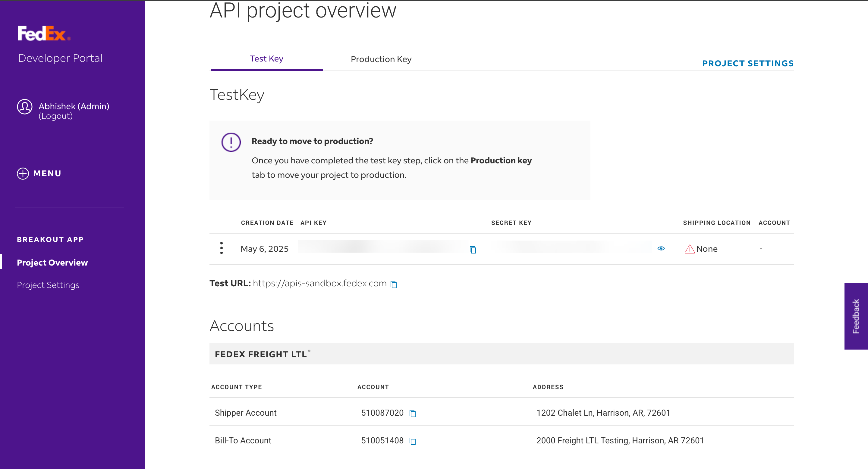Copy Shipper Account number 510087020

(412, 413)
